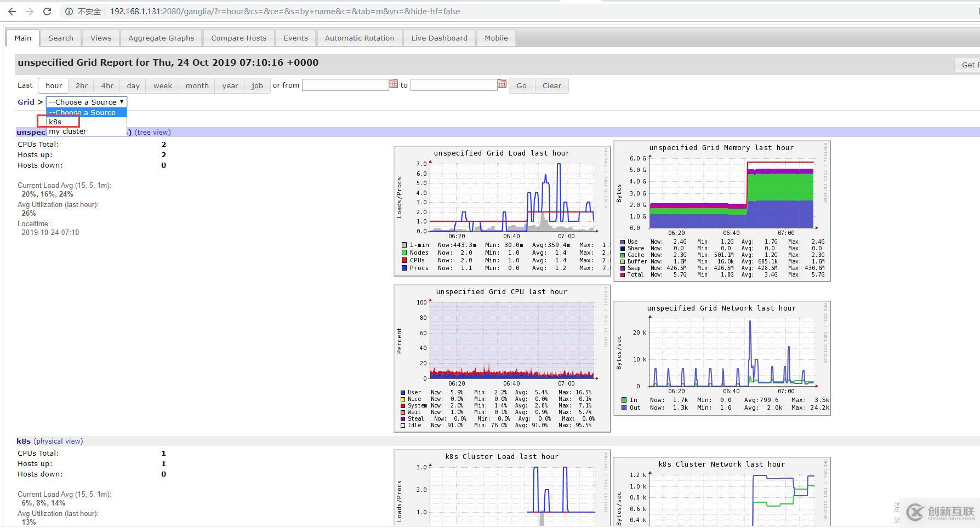Select k8s from the source list
The width and height of the screenshot is (980, 528).
(55, 122)
